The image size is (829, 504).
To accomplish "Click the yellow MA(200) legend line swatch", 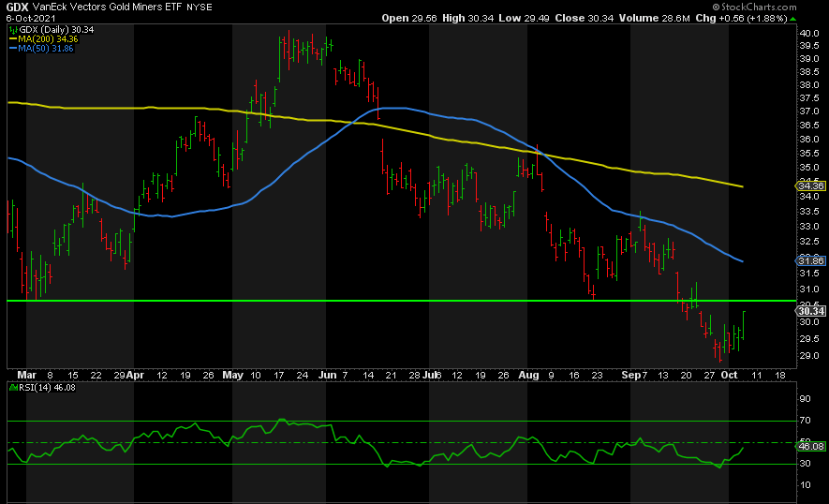I will [x=13, y=39].
